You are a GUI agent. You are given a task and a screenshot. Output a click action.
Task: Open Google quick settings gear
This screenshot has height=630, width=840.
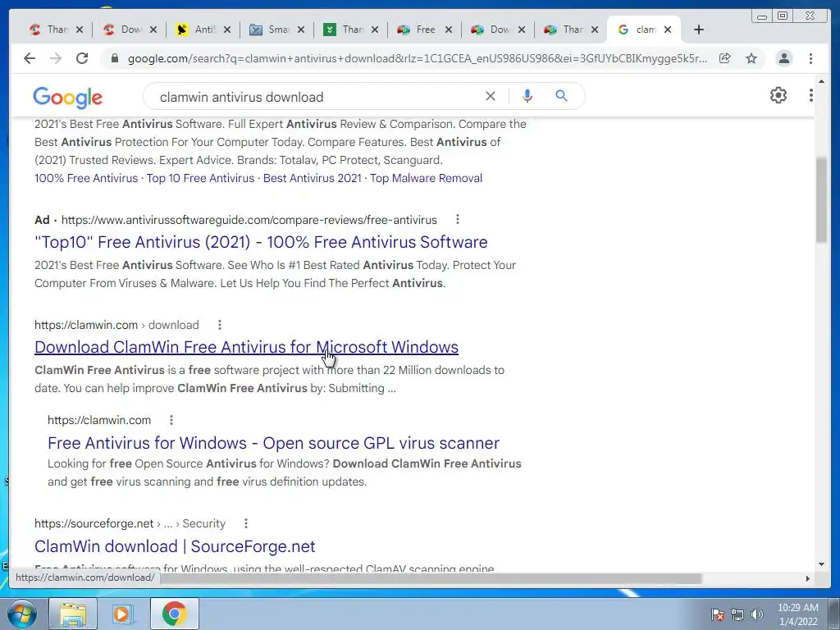click(x=778, y=95)
